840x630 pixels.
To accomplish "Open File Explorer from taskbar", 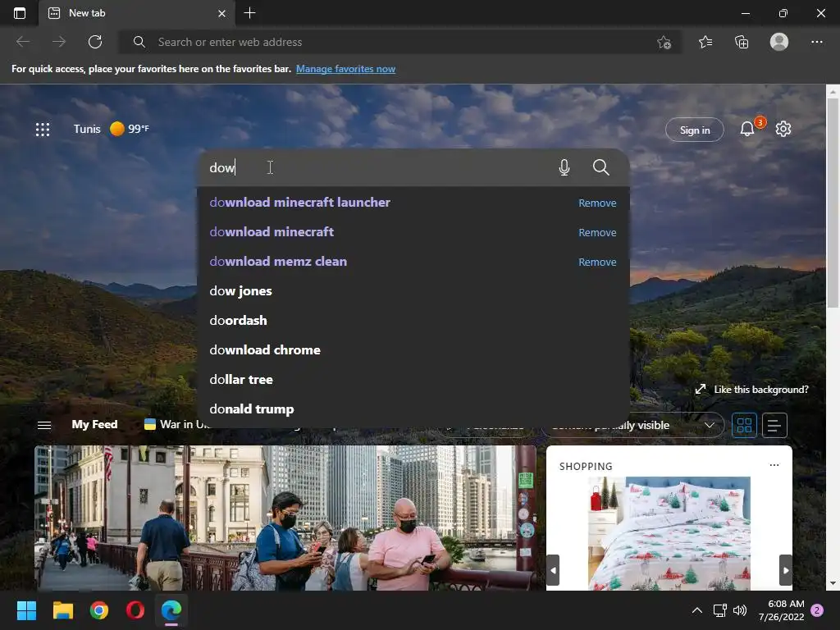I will (62, 610).
